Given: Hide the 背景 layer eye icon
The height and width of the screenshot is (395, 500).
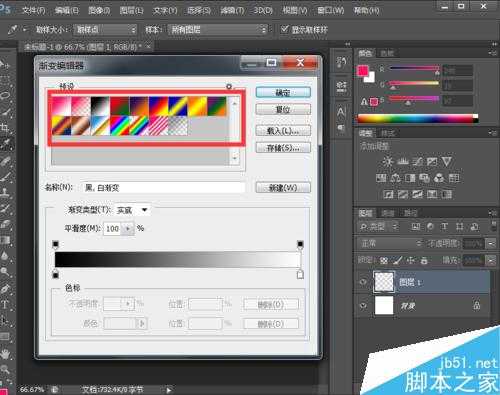Looking at the screenshot, I should click(363, 305).
